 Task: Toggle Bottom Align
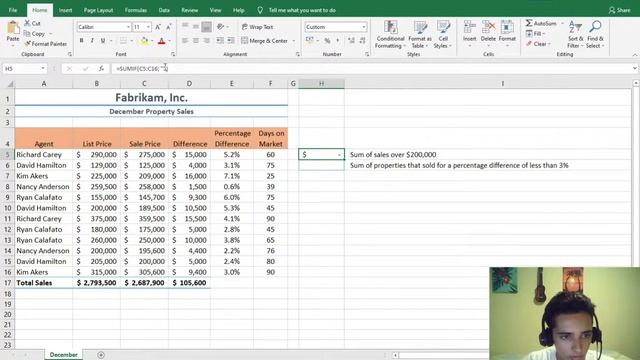pyautogui.click(x=207, y=27)
